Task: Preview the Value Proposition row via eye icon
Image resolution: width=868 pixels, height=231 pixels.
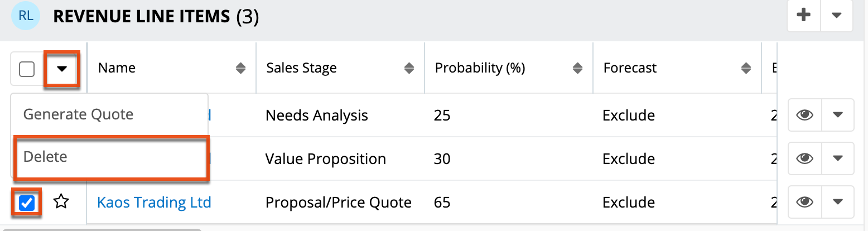Action: [804, 158]
